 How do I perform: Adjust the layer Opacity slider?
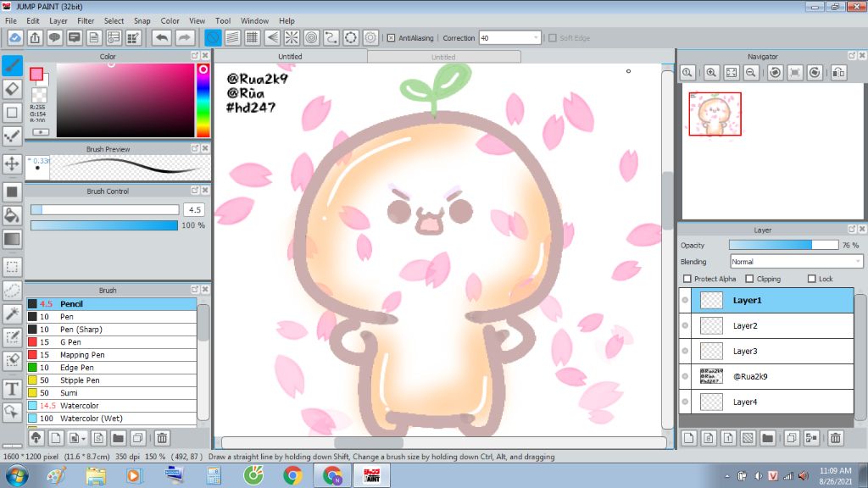coord(783,245)
